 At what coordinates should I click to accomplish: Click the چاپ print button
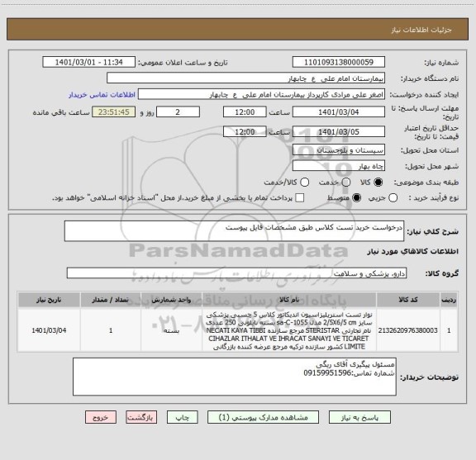click(x=183, y=418)
